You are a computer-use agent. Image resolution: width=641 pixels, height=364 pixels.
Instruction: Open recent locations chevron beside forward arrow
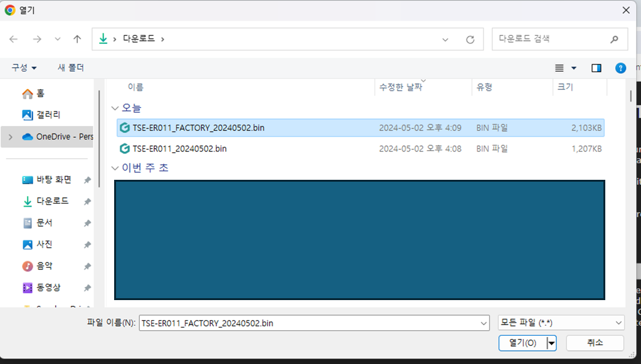58,39
